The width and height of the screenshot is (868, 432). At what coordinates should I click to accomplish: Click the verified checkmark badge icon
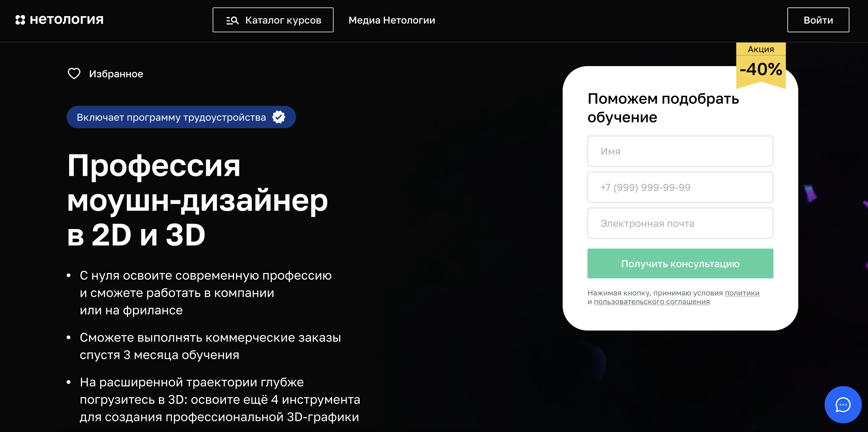tap(279, 117)
